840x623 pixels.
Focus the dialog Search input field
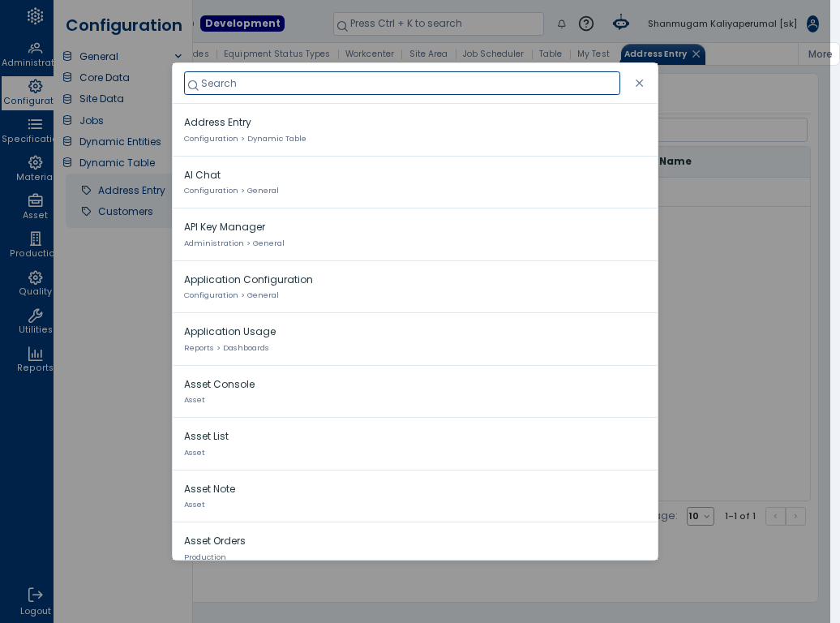click(x=402, y=83)
